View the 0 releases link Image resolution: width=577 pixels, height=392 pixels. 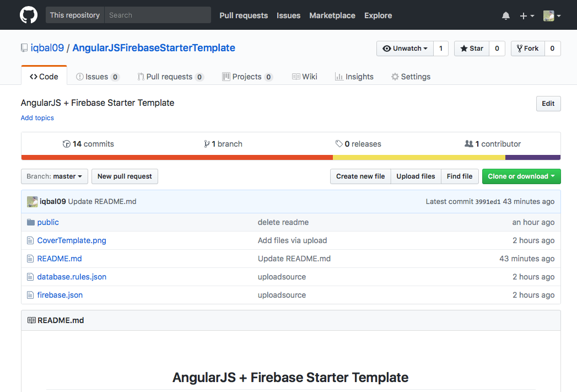click(358, 144)
